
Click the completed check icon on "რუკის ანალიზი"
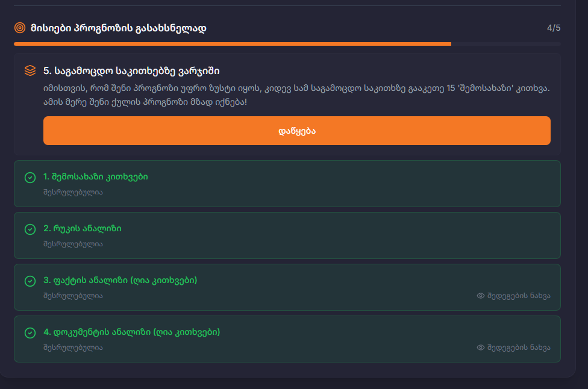click(29, 229)
